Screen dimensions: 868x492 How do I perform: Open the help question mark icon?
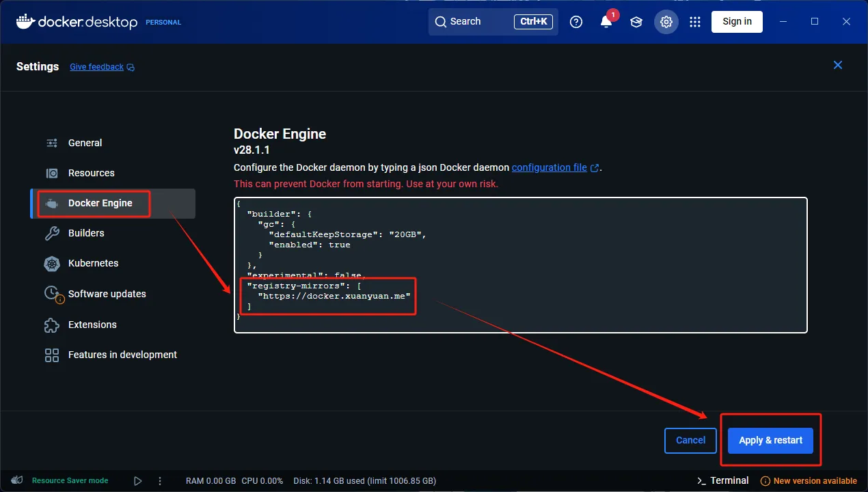coord(576,22)
